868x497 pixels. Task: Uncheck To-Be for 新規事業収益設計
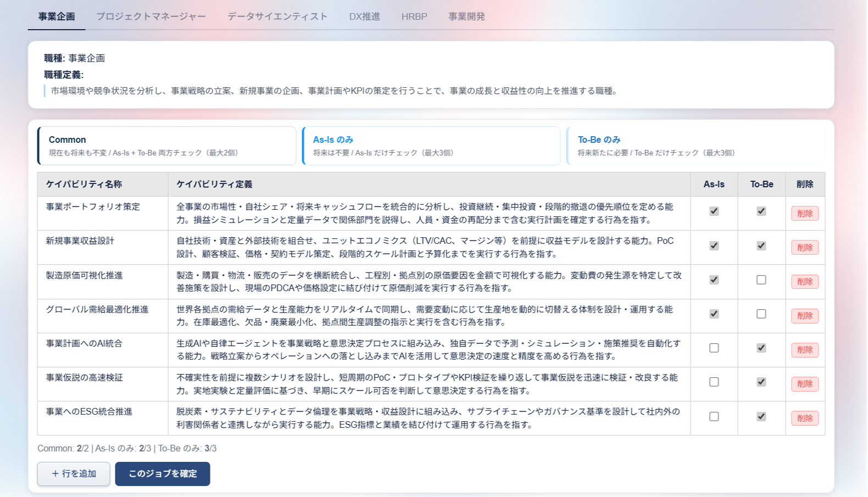pos(761,245)
